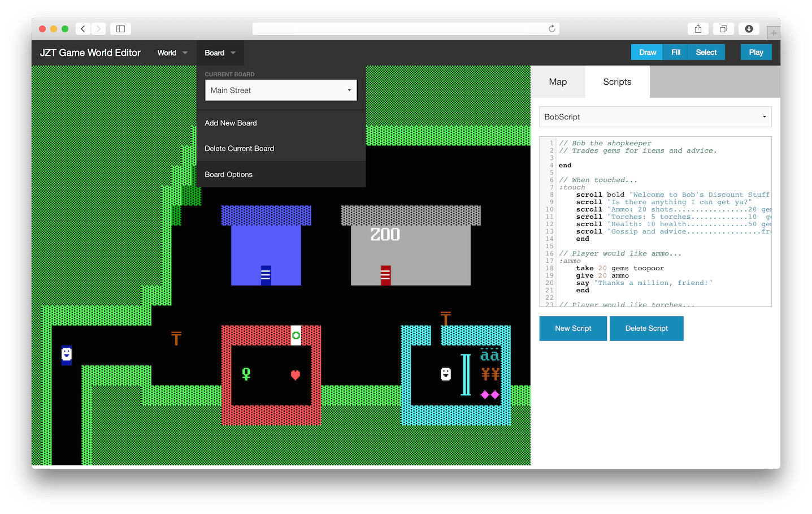Open the World menu

[172, 53]
